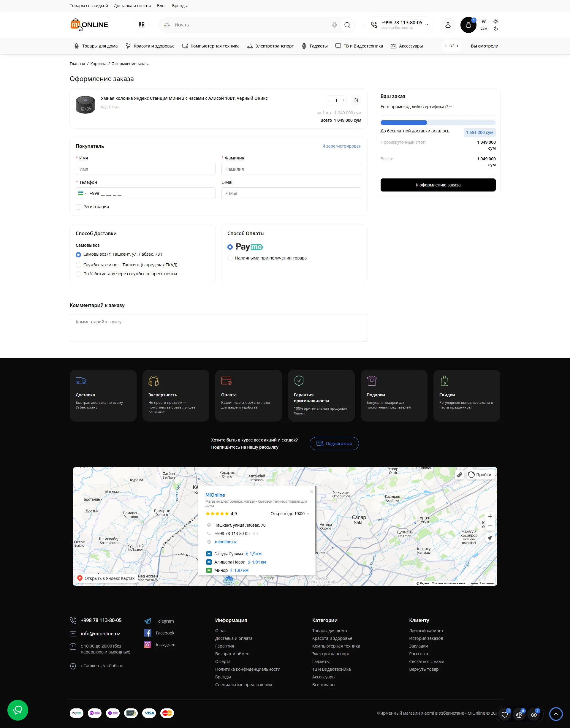The height and width of the screenshot is (728, 570).
Task: Click the scroll-to-top arrow button
Action: coord(556,714)
